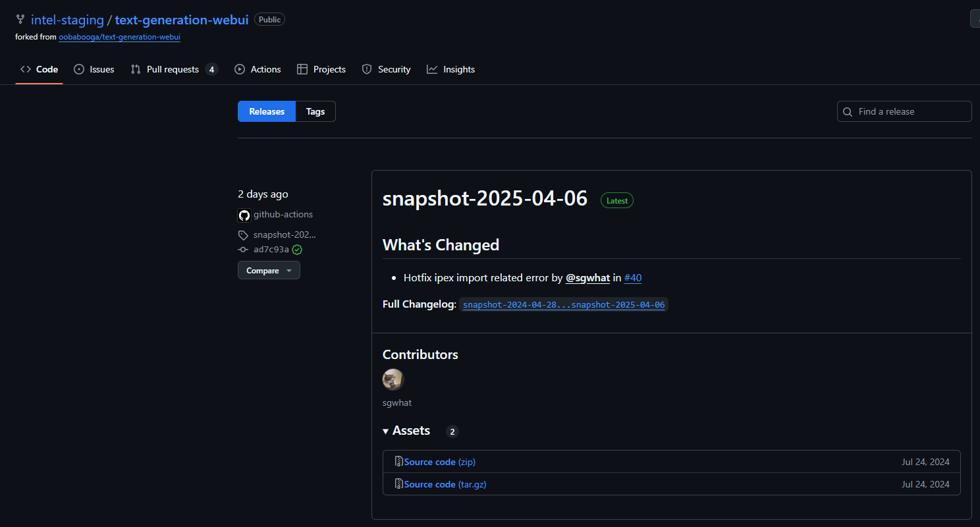The width and height of the screenshot is (980, 527).
Task: Click the Actions play icon
Action: (x=240, y=69)
